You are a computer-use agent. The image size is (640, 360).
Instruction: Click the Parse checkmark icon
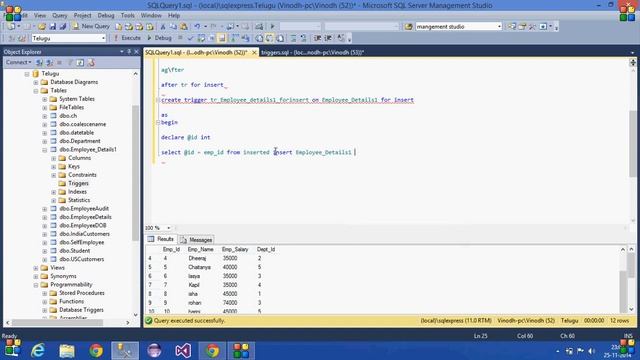[190, 38]
